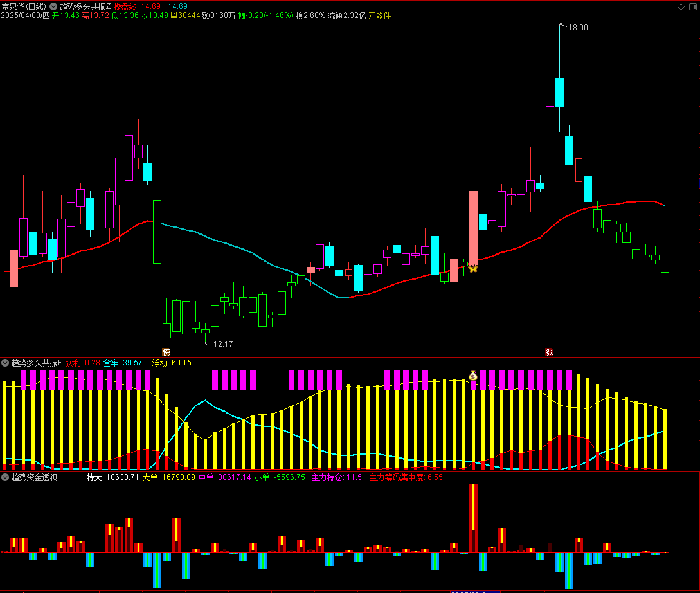700x593 pixels.
Task: Click the volume value 量60444
Action: (x=185, y=15)
